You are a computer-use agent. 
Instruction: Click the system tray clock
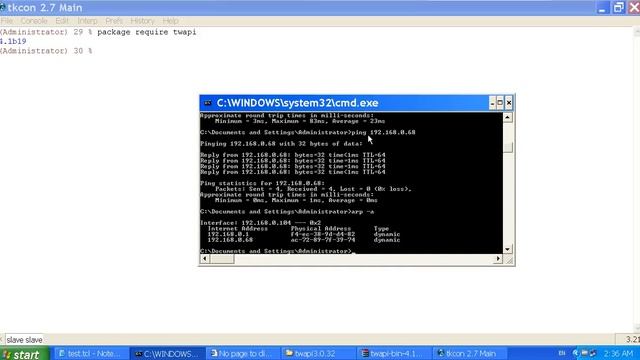tap(618, 353)
